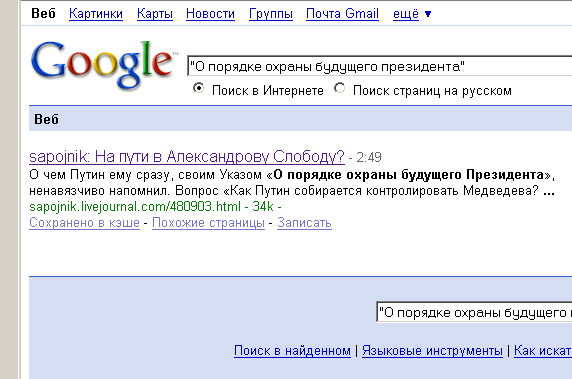Open the 'Похожие страницы' link
This screenshot has width=572, height=379.
(208, 223)
